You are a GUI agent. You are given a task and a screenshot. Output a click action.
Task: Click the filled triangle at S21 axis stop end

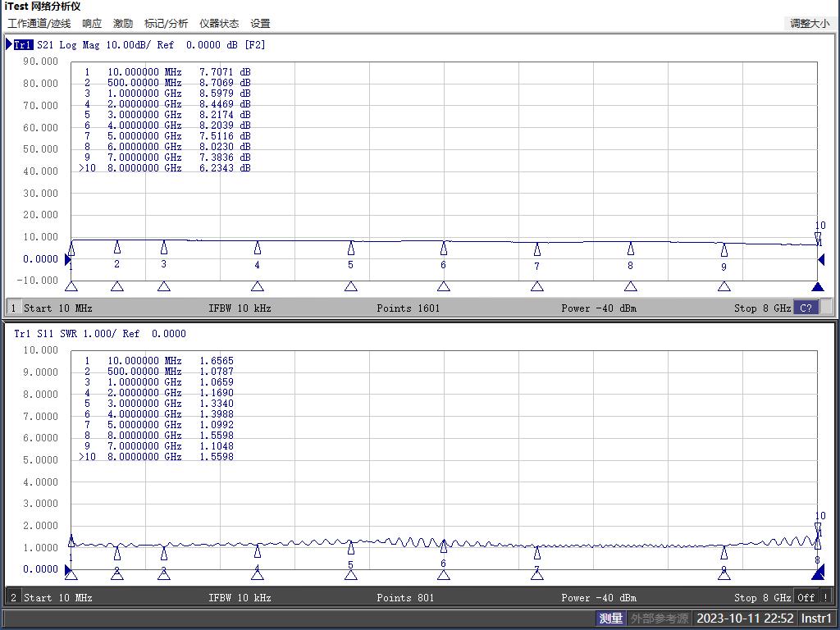pyautogui.click(x=817, y=286)
